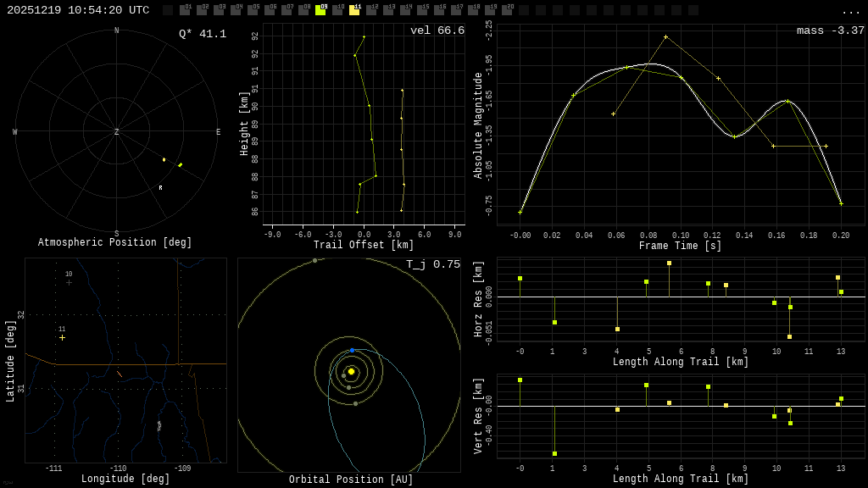The width and height of the screenshot is (868, 488).
Task: Click the station 15 indicator box
Action: pos(422,9)
